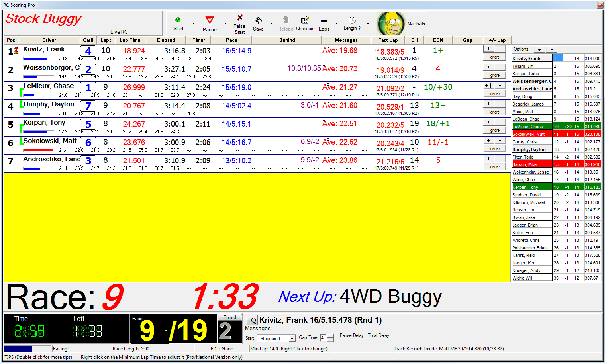This screenshot has width=606, height=364.
Task: Click the Lap Time column header
Action: (x=130, y=40)
